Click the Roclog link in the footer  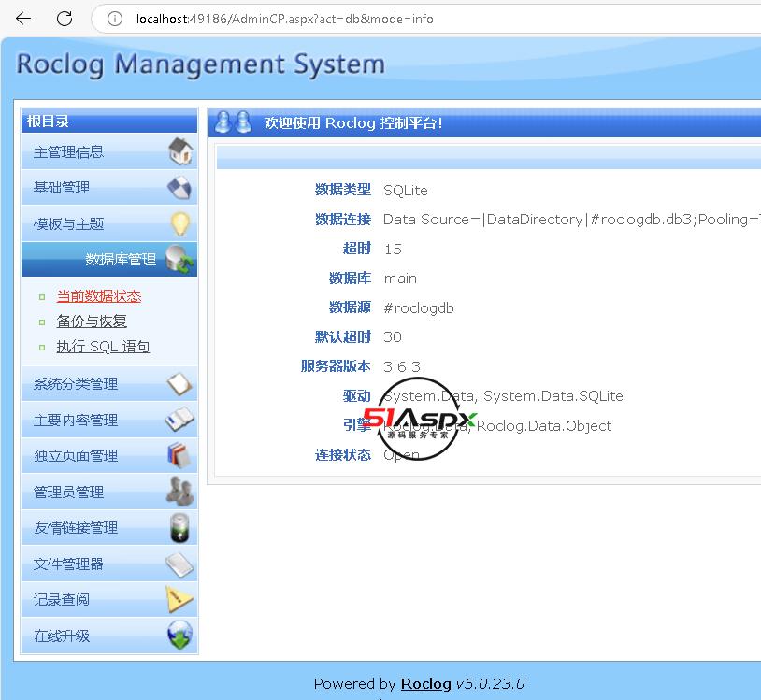pos(426,683)
